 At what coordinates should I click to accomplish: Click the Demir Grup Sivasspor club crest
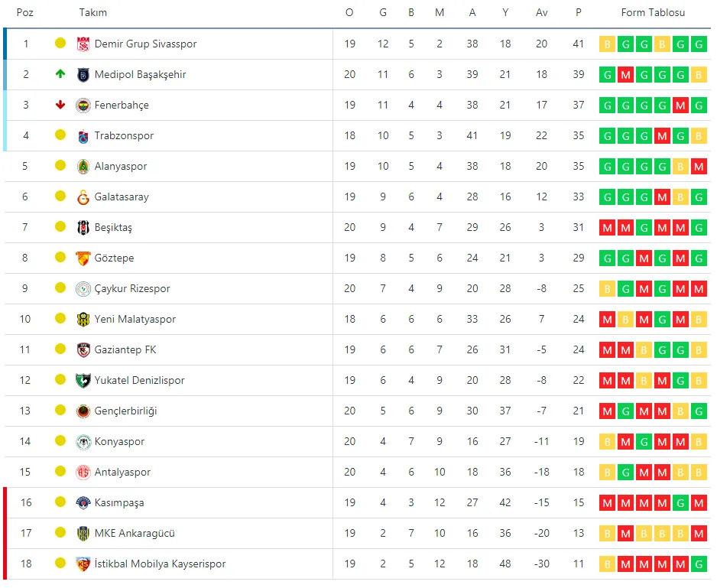coord(83,44)
